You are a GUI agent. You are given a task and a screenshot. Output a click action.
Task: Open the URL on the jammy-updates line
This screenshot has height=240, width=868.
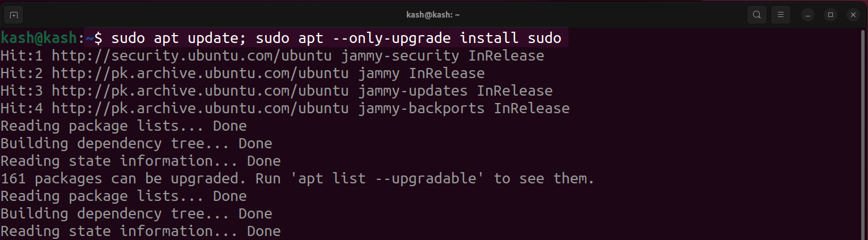200,91
